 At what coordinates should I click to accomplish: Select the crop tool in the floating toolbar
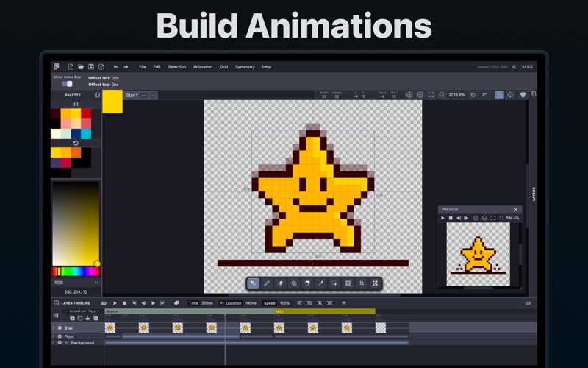[x=362, y=283]
